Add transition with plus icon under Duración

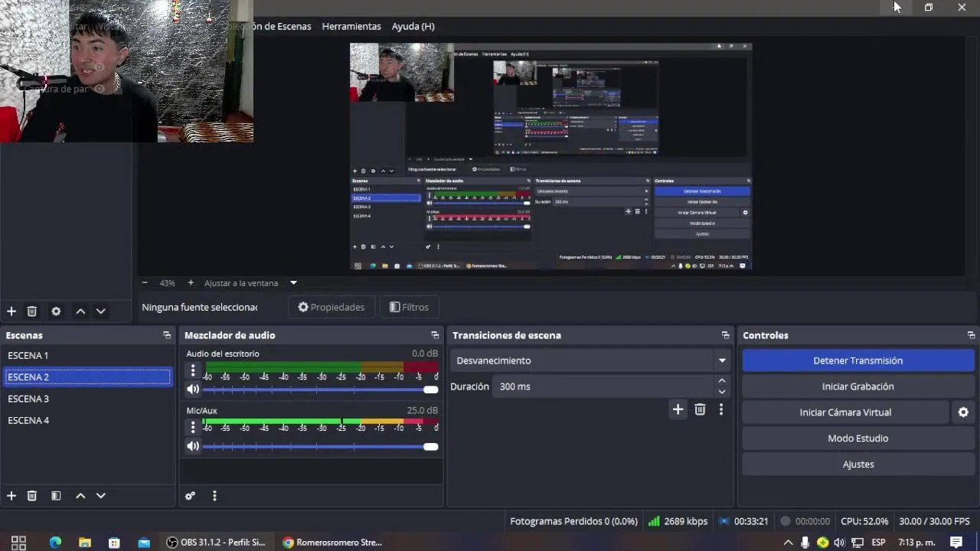678,409
